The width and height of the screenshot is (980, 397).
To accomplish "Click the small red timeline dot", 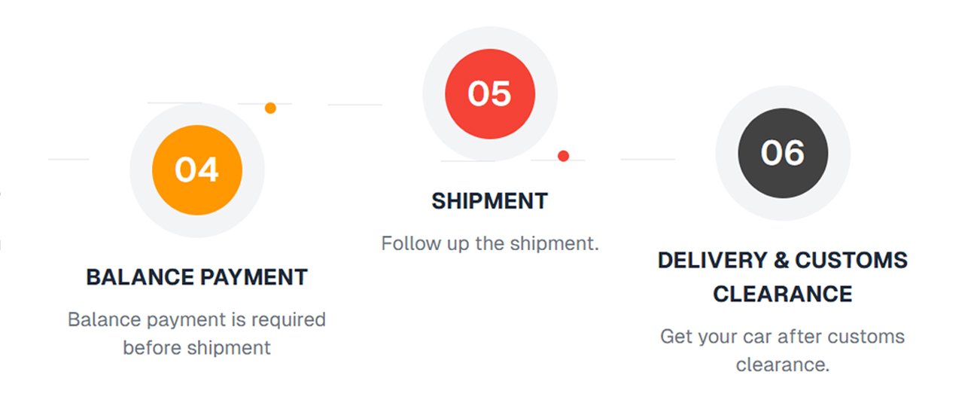I will [x=563, y=156].
